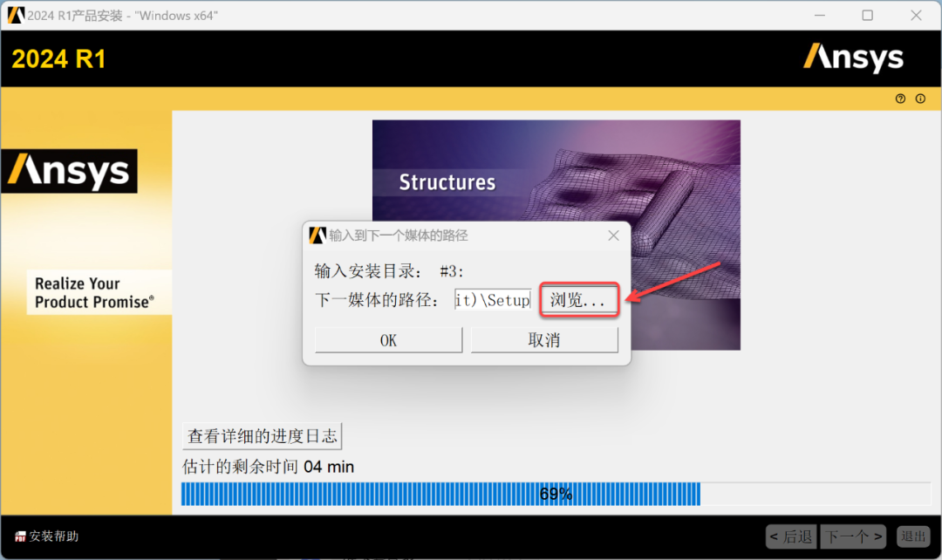The image size is (942, 560).
Task: Maximize the installer window
Action: (x=868, y=15)
